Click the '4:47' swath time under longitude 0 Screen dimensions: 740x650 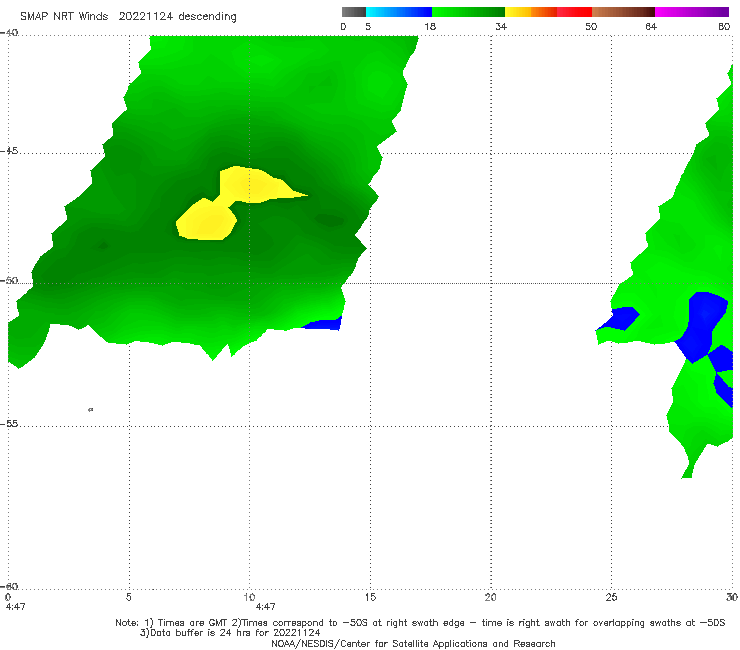pyautogui.click(x=15, y=607)
